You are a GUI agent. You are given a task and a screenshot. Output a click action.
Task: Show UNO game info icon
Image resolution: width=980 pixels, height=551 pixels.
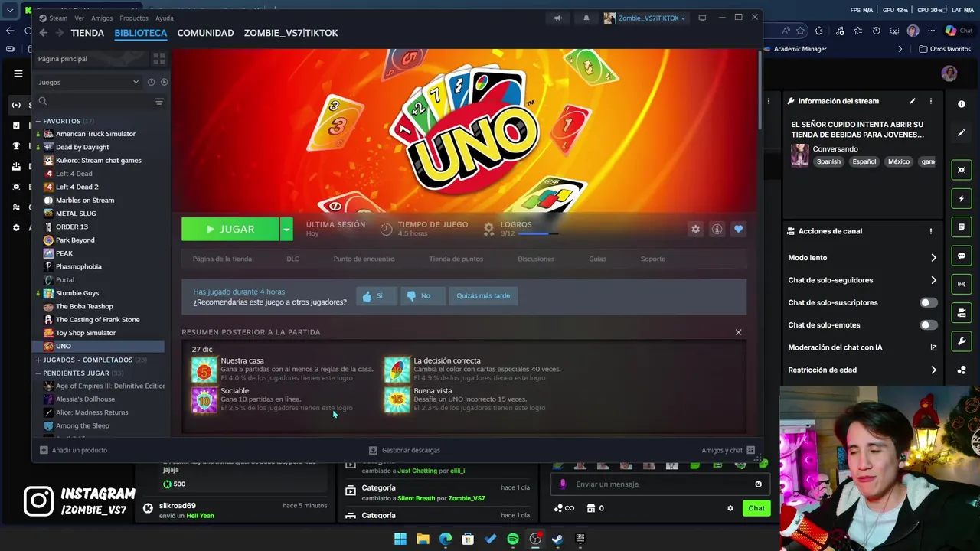click(x=717, y=229)
